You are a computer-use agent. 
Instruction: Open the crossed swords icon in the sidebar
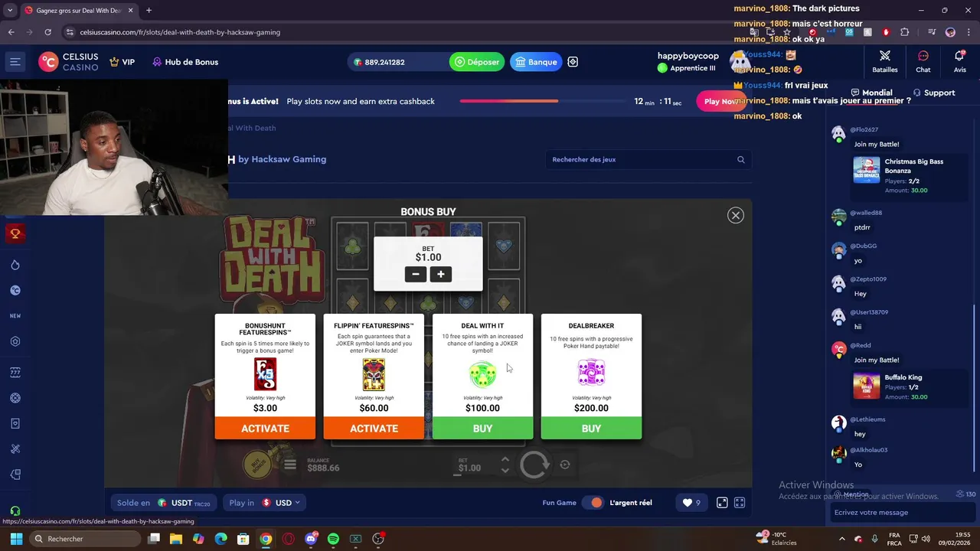tap(15, 448)
